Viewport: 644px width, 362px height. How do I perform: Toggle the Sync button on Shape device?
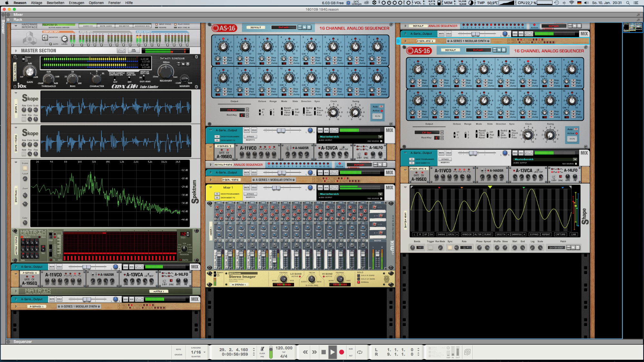coord(450,247)
